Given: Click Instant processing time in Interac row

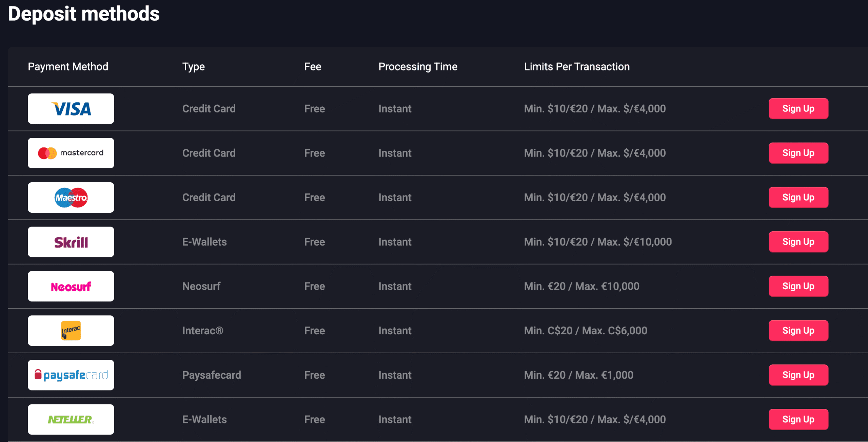Looking at the screenshot, I should (395, 331).
